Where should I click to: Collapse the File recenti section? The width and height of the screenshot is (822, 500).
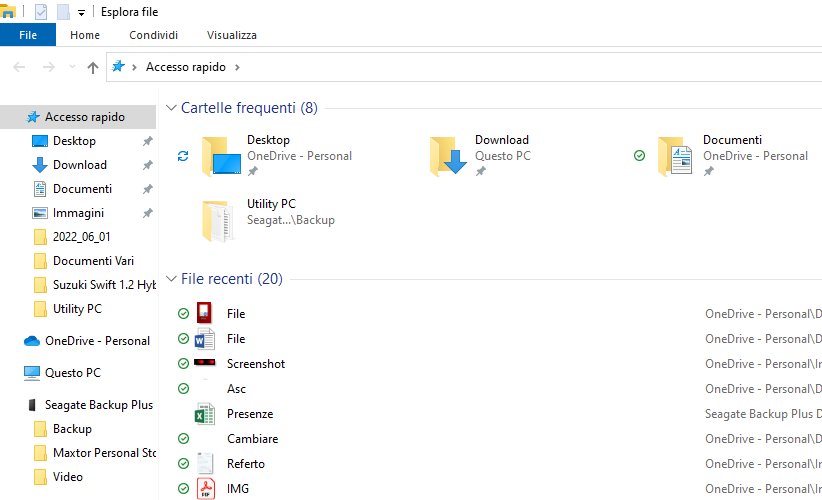pos(172,279)
